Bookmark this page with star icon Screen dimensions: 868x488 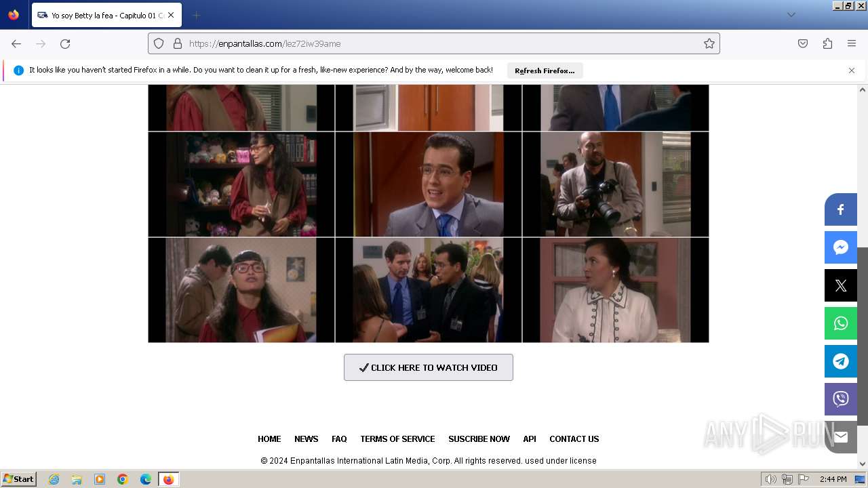pyautogui.click(x=709, y=43)
